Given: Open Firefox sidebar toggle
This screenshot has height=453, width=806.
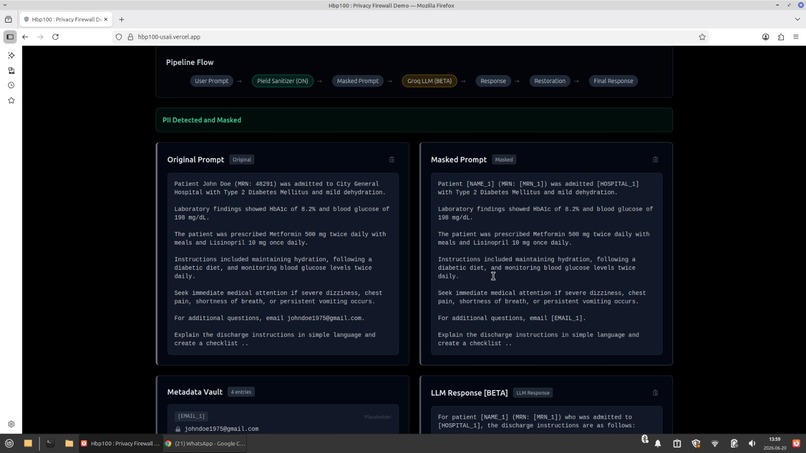Looking at the screenshot, I should [x=10, y=37].
